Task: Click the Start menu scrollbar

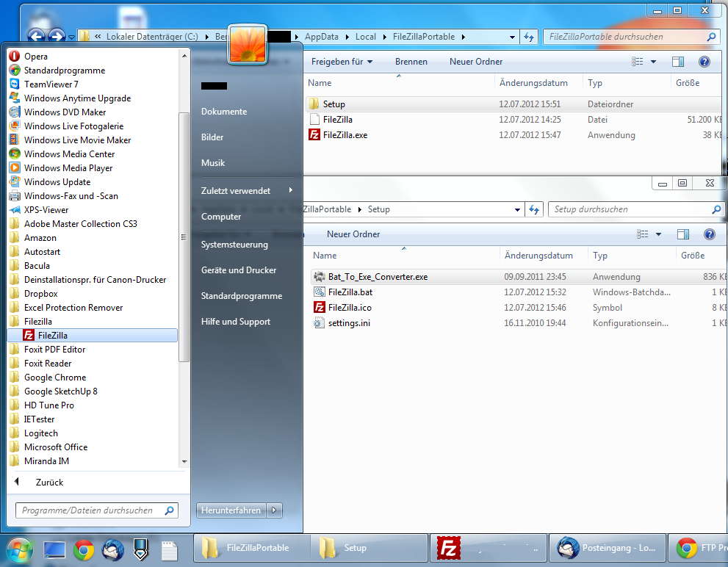Action: click(183, 237)
